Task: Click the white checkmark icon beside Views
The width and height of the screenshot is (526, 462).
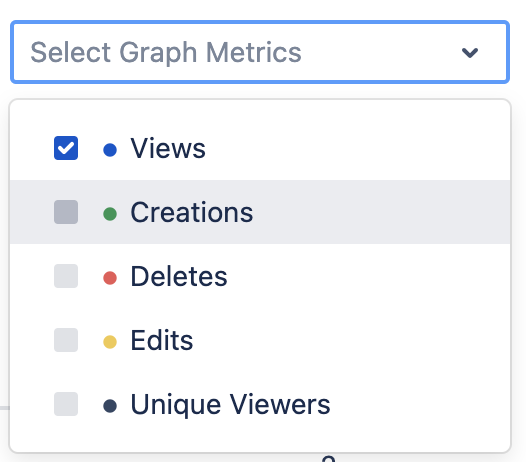Action: 66,148
